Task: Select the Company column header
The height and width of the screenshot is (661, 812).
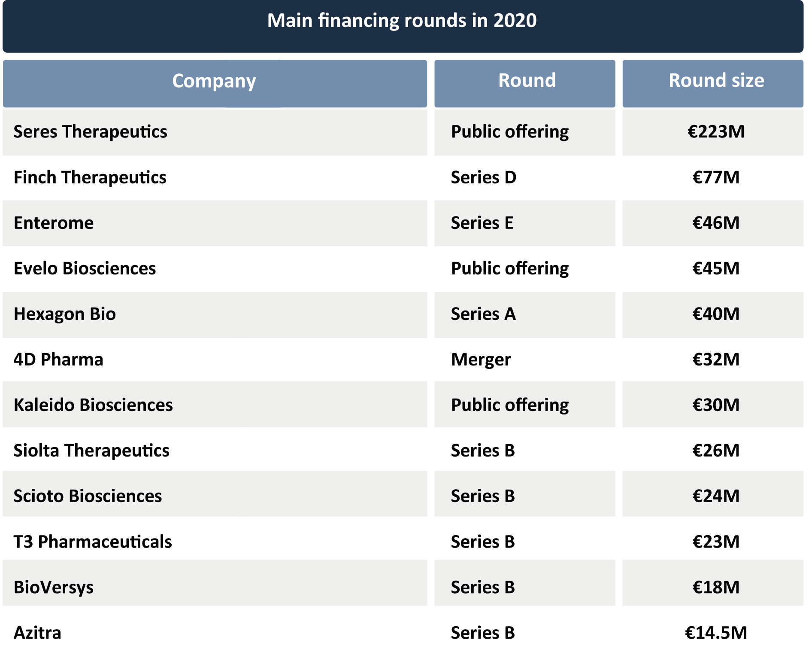Action: click(x=215, y=83)
